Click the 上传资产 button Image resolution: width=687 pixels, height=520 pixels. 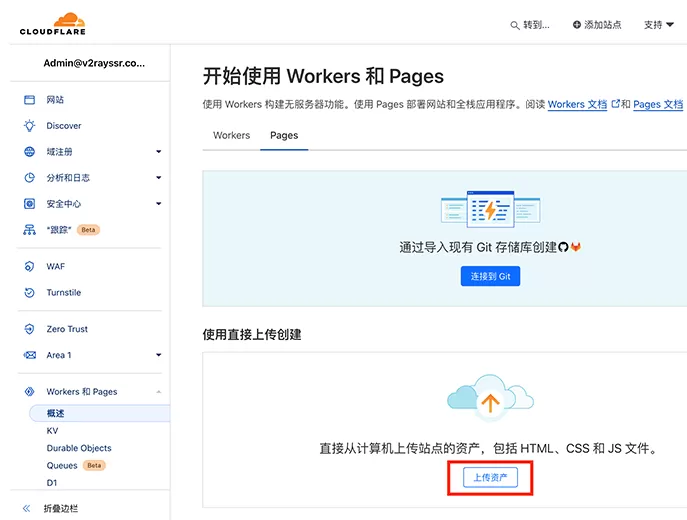[490, 478]
